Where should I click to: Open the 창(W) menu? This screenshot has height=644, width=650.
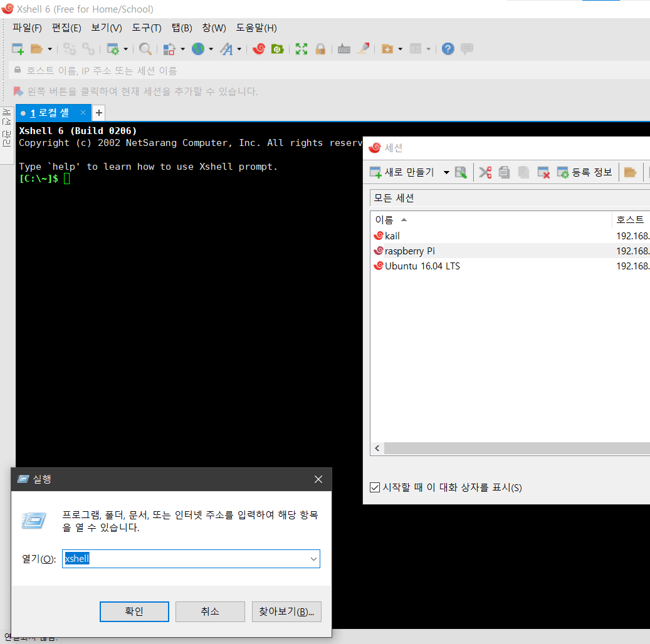pyautogui.click(x=214, y=28)
